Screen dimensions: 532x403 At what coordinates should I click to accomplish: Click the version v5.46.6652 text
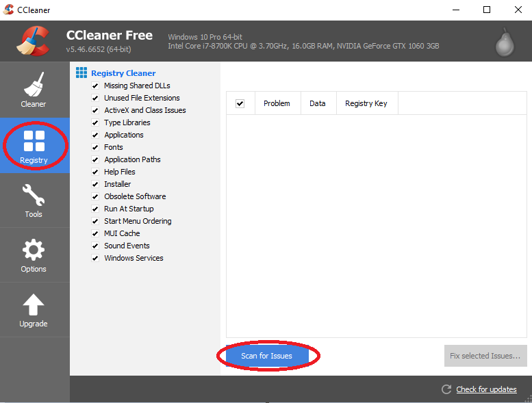pyautogui.click(x=99, y=49)
